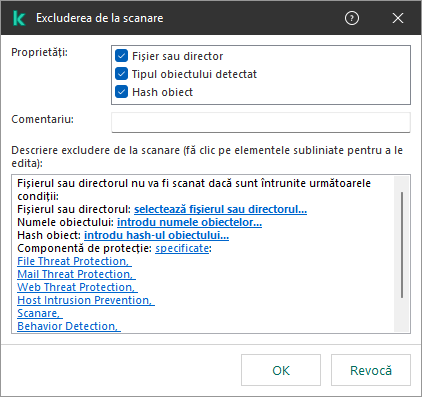Viewport: 422px width, 397px height.
Task: Click the Descriere excludere de la scanare text
Action: pyautogui.click(x=207, y=157)
